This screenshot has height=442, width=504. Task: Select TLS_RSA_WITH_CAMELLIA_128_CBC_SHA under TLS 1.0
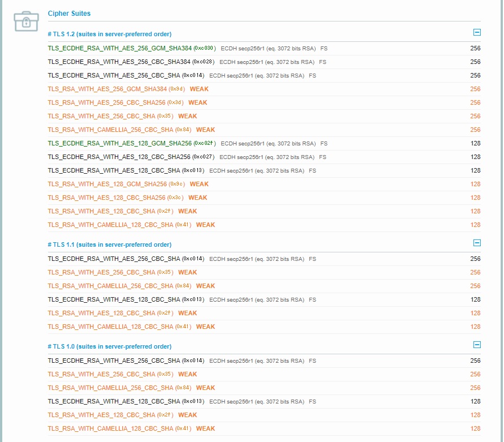tap(110, 429)
